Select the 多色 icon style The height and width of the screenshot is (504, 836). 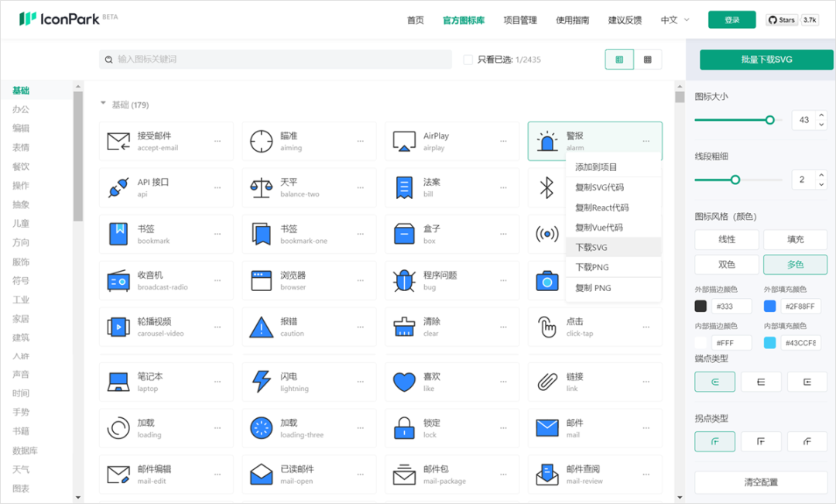pyautogui.click(x=796, y=265)
